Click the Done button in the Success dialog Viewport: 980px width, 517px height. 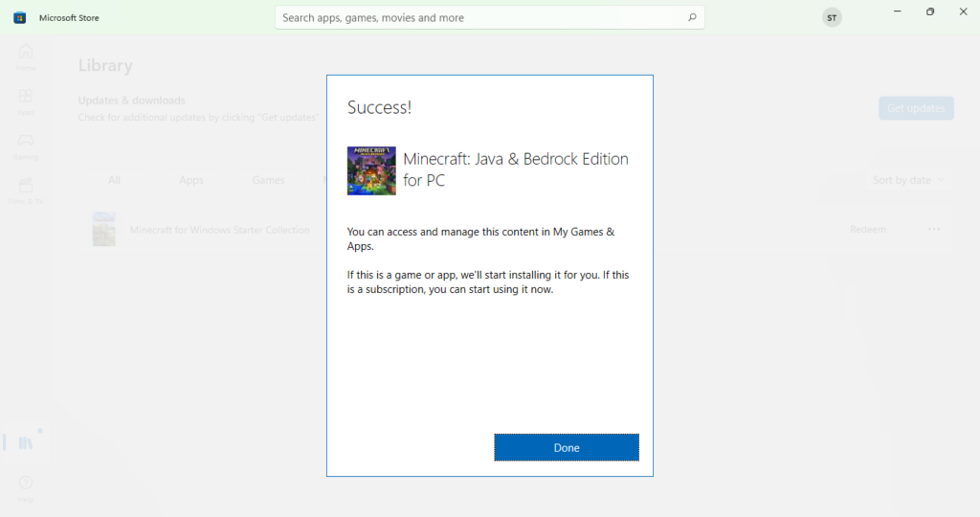click(x=566, y=447)
